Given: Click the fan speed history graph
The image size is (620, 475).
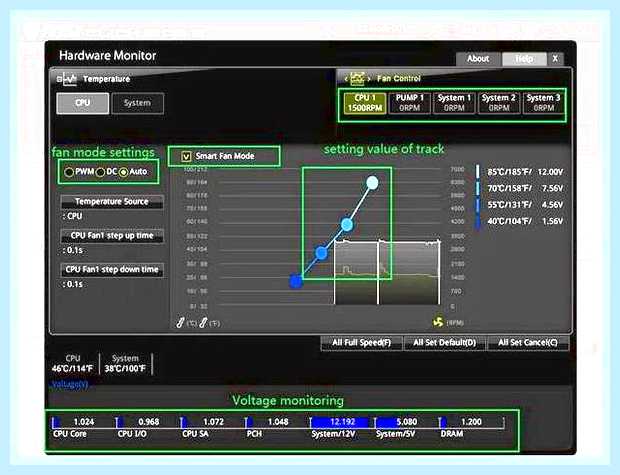Looking at the screenshot, I should 387,272.
